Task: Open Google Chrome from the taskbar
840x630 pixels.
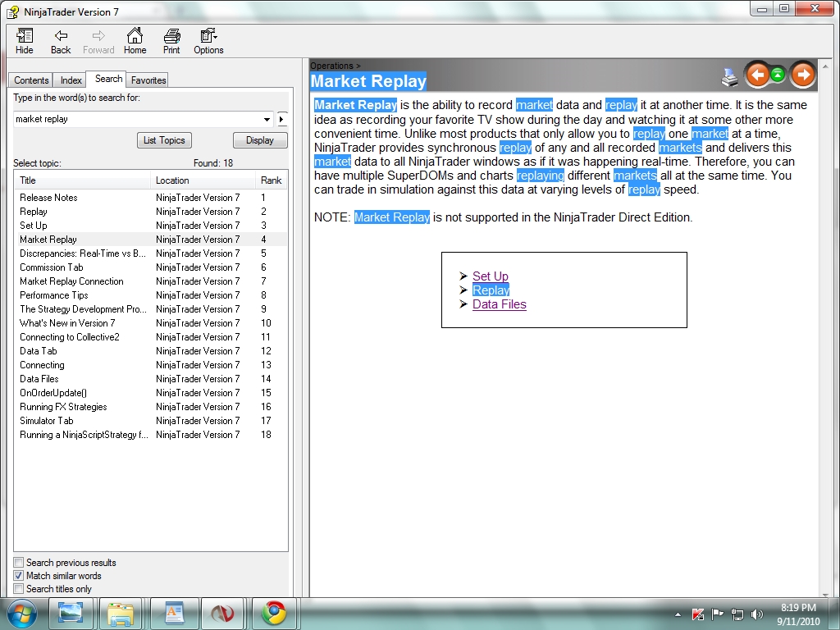Action: (x=274, y=614)
